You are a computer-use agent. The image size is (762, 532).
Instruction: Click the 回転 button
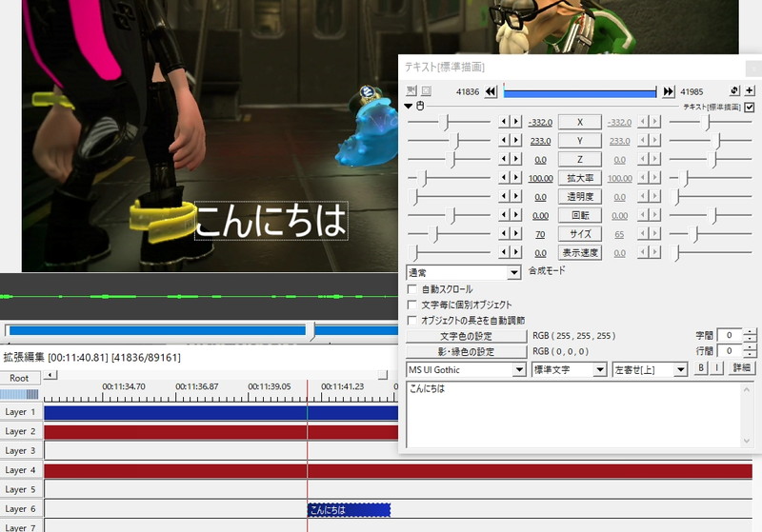580,215
